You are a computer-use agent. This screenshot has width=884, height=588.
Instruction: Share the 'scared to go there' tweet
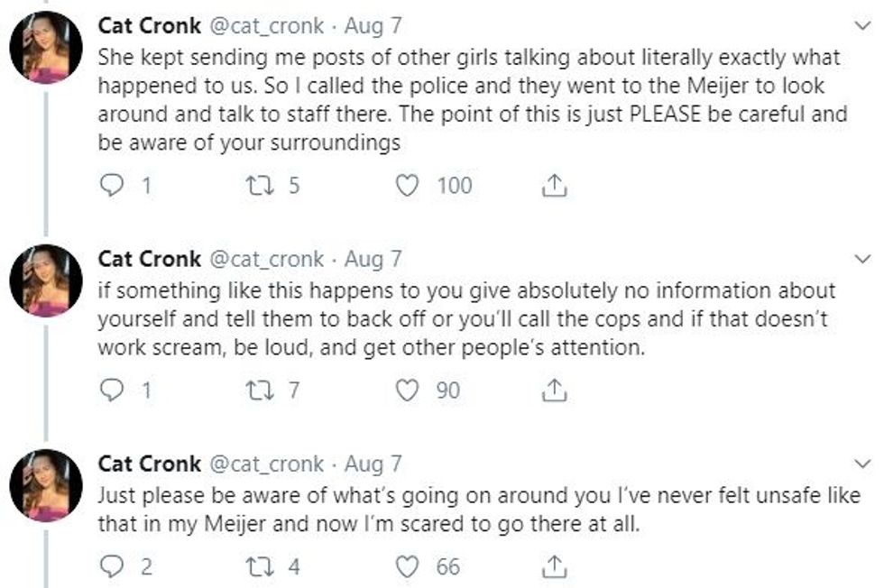coord(553,567)
